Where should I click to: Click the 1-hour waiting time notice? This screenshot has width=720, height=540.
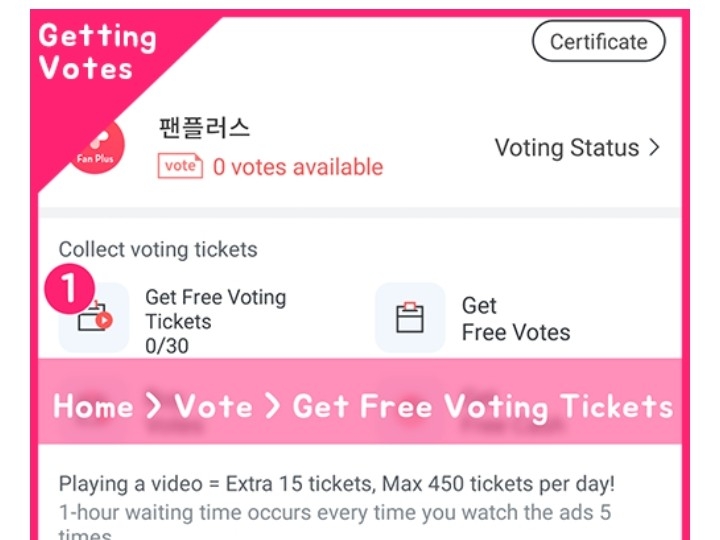(x=332, y=512)
